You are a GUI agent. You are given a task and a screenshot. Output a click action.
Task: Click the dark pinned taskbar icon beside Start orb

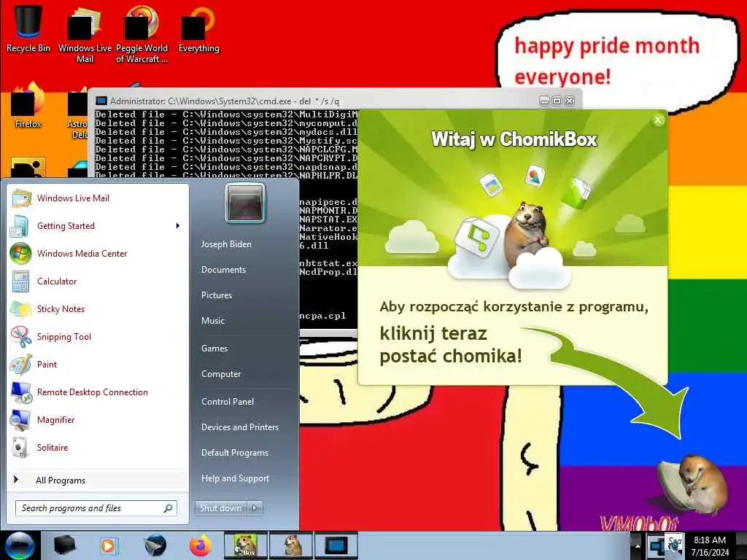(x=65, y=545)
